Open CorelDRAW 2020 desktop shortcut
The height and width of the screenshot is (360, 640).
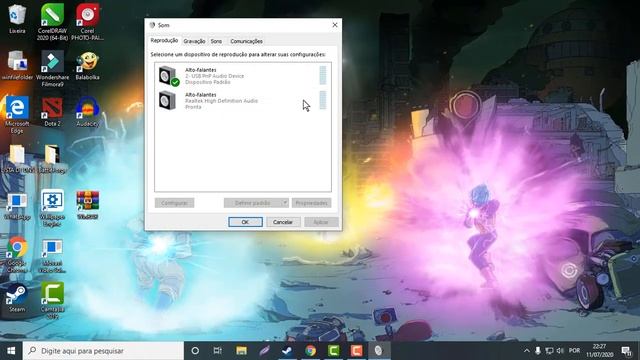[x=52, y=22]
